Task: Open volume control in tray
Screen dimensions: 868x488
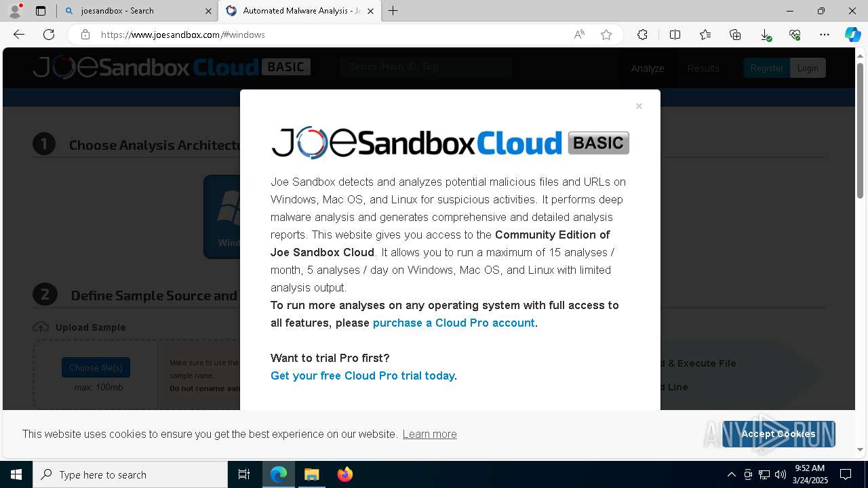Action: 780,474
